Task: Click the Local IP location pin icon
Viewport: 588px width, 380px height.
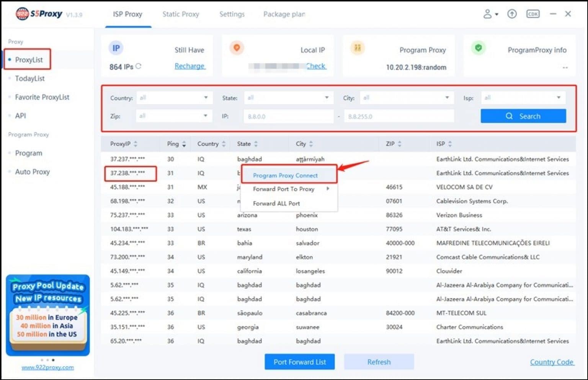Action: pos(237,48)
